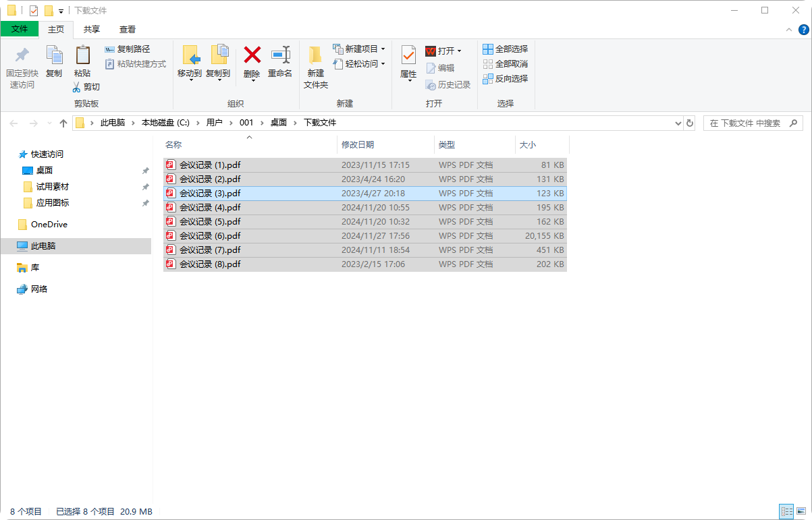Open the 轻松访问 dropdown

[358, 64]
